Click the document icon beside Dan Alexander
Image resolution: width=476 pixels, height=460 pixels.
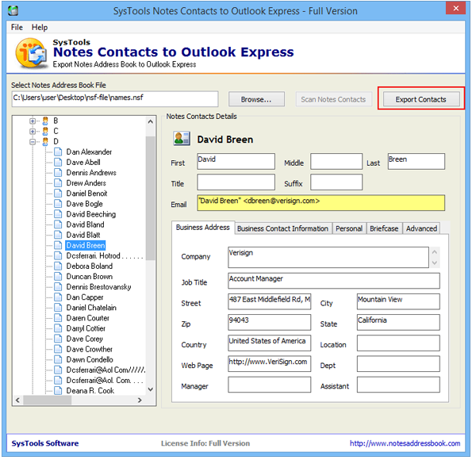(x=58, y=151)
